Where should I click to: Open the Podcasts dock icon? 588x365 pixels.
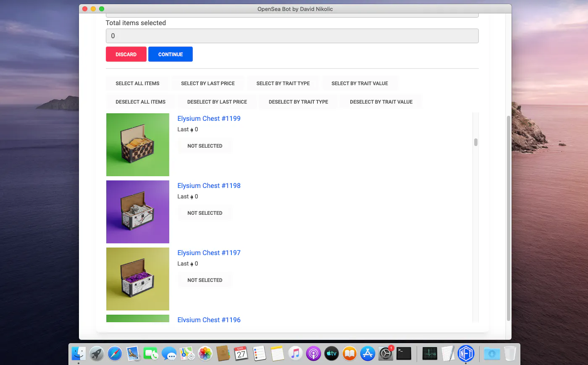coord(313,354)
